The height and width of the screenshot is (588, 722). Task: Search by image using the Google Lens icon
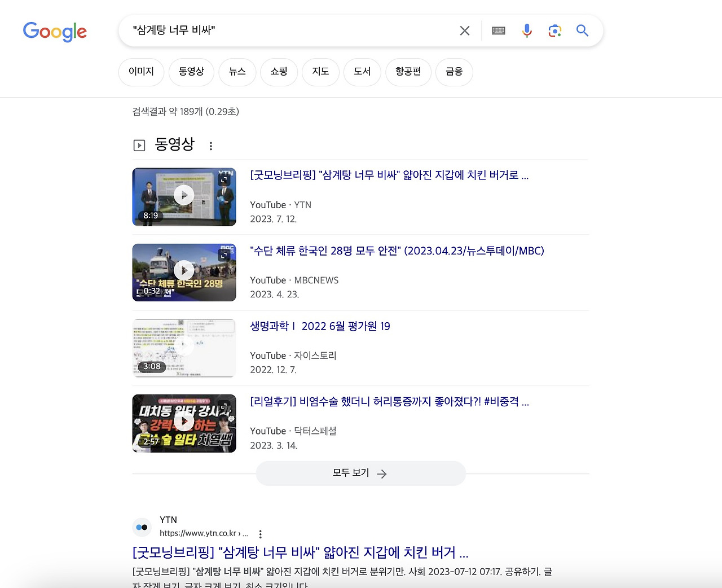554,30
